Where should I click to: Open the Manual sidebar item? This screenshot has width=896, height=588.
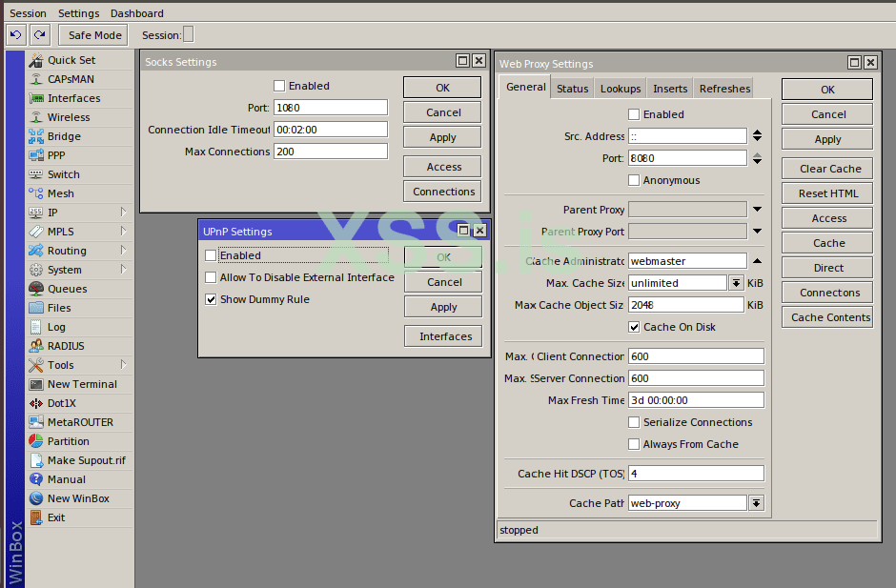pos(80,478)
